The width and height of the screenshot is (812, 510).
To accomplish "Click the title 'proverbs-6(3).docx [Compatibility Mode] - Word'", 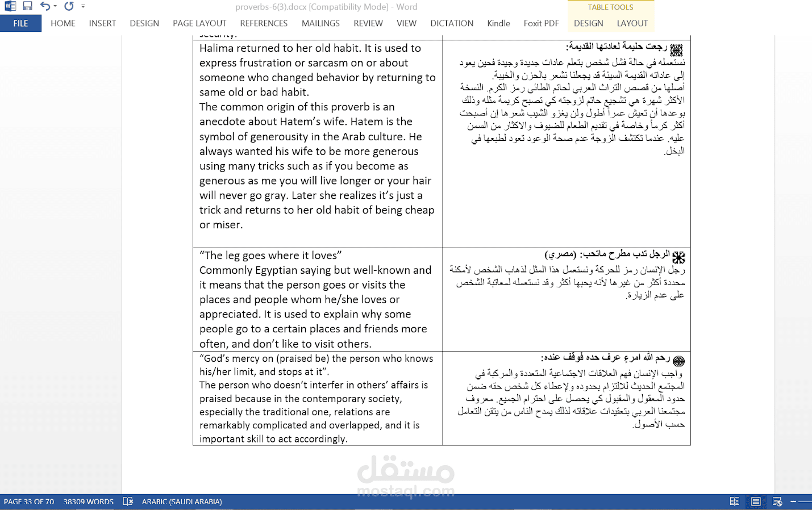I will tap(326, 7).
